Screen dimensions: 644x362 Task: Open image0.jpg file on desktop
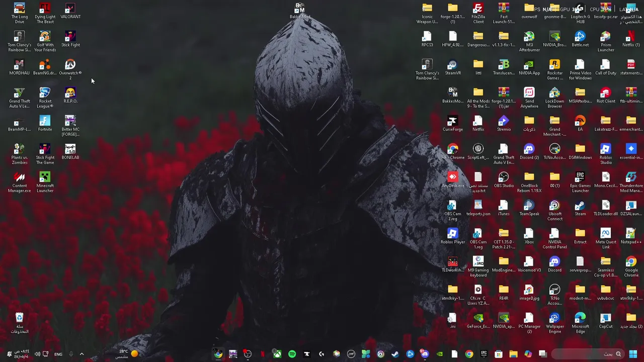(x=529, y=293)
